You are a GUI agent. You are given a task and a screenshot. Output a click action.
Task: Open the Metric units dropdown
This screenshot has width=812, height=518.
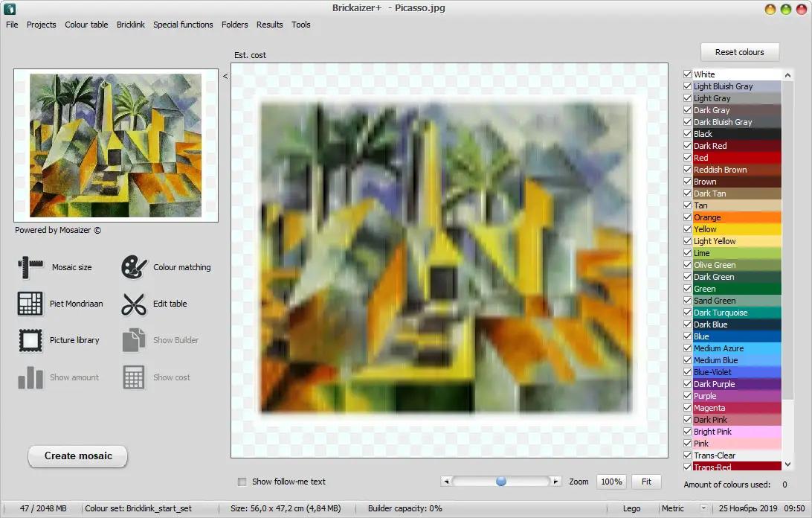point(703,508)
